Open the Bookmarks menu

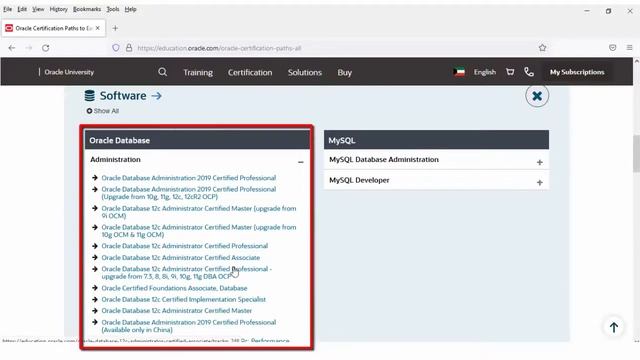[87, 9]
